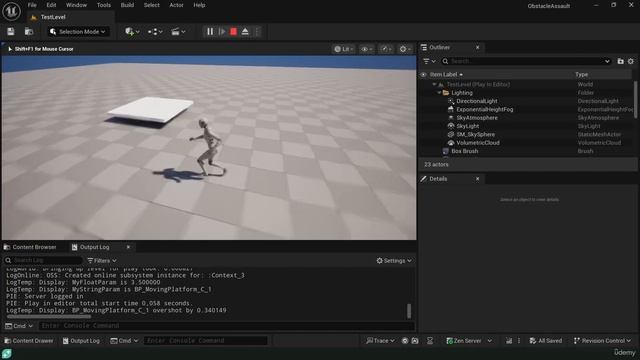
Task: Focus the Search Log field
Action: coord(43,260)
